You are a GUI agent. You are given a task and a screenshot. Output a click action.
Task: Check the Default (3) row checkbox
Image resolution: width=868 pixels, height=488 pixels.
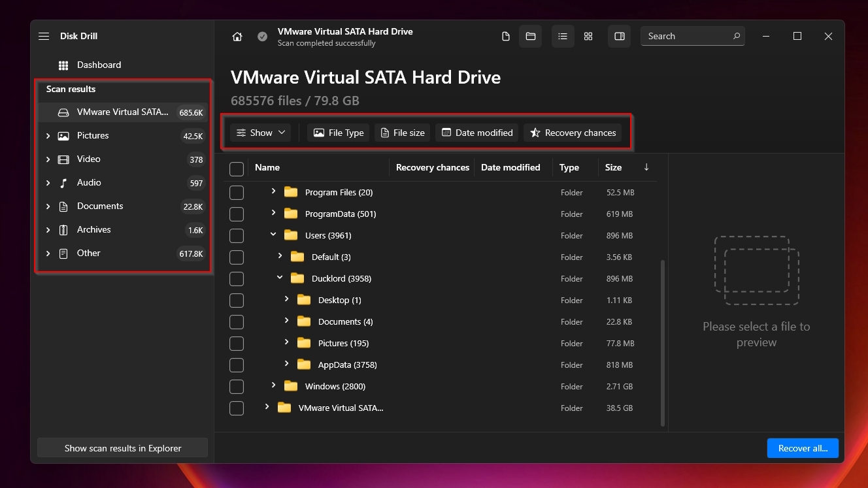pos(237,257)
